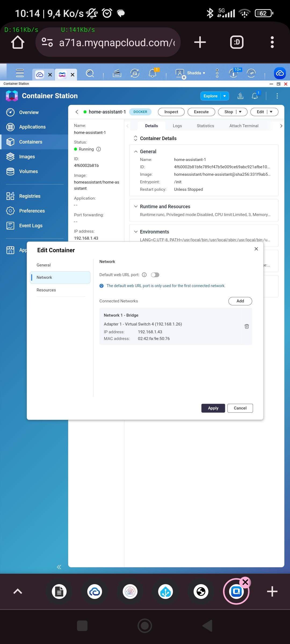Open the document app in dock
290x644 pixels.
[x=59, y=591]
